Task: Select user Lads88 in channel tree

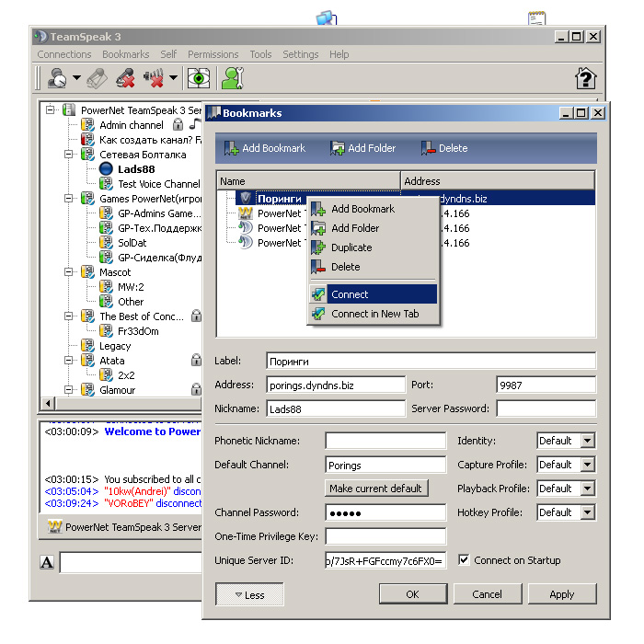Action: 136,169
